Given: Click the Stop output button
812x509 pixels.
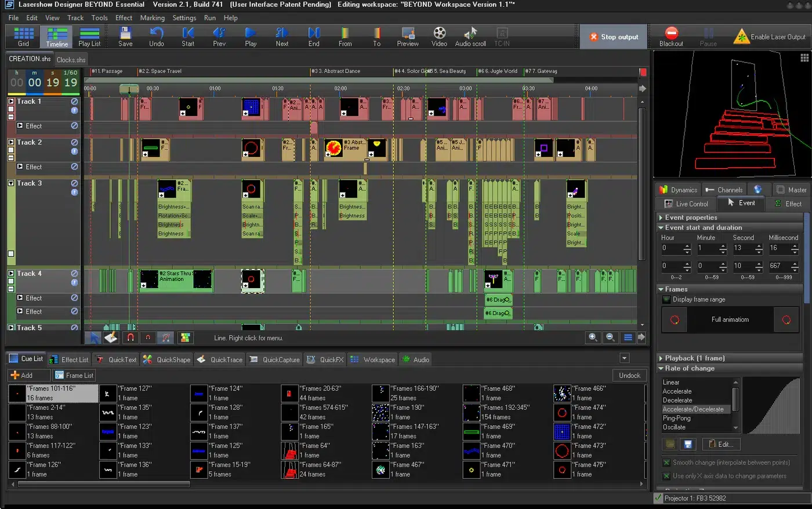Looking at the screenshot, I should tap(614, 37).
